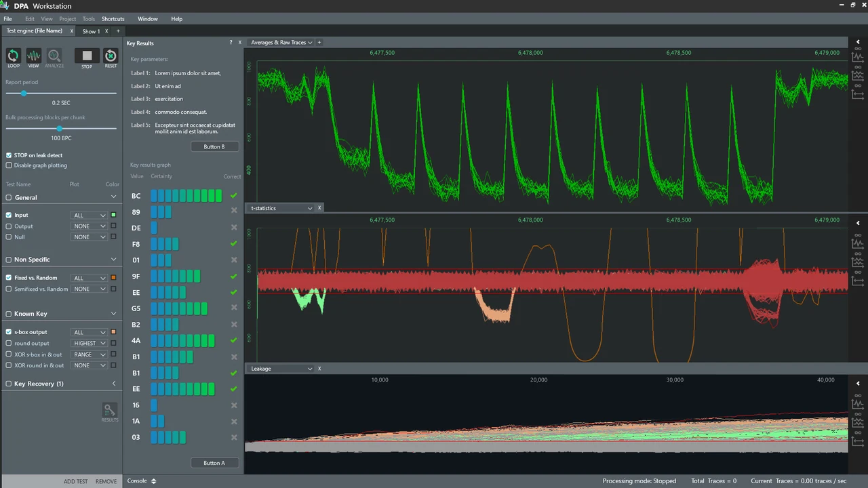This screenshot has width=868, height=488.
Task: Click REMOVE test button
Action: [106, 481]
